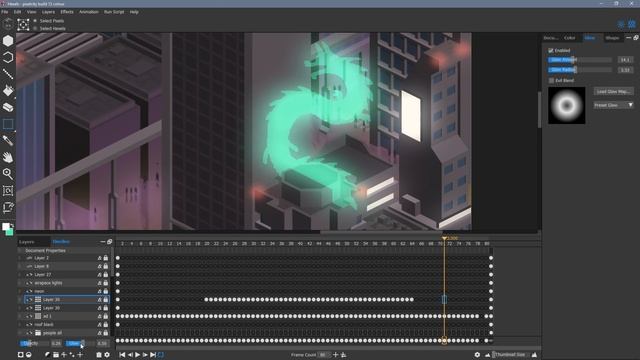
Task: Play the animation
Action: pos(138,355)
